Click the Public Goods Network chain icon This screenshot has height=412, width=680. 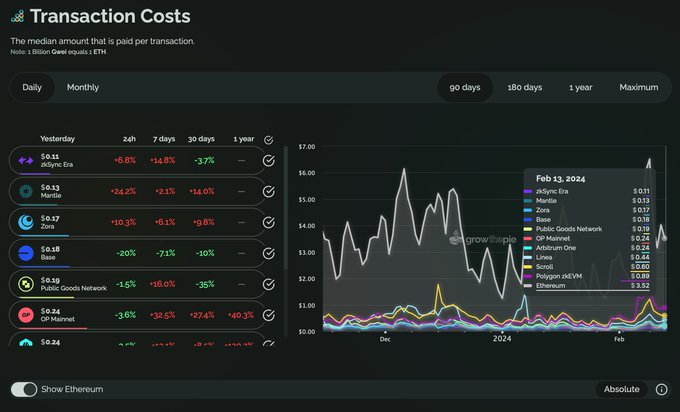(26, 284)
